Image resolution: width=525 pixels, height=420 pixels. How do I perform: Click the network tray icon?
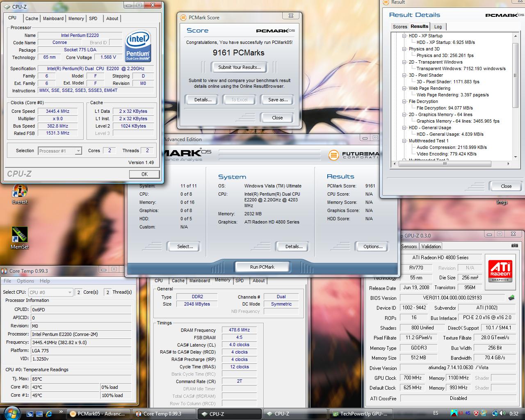click(x=495, y=413)
